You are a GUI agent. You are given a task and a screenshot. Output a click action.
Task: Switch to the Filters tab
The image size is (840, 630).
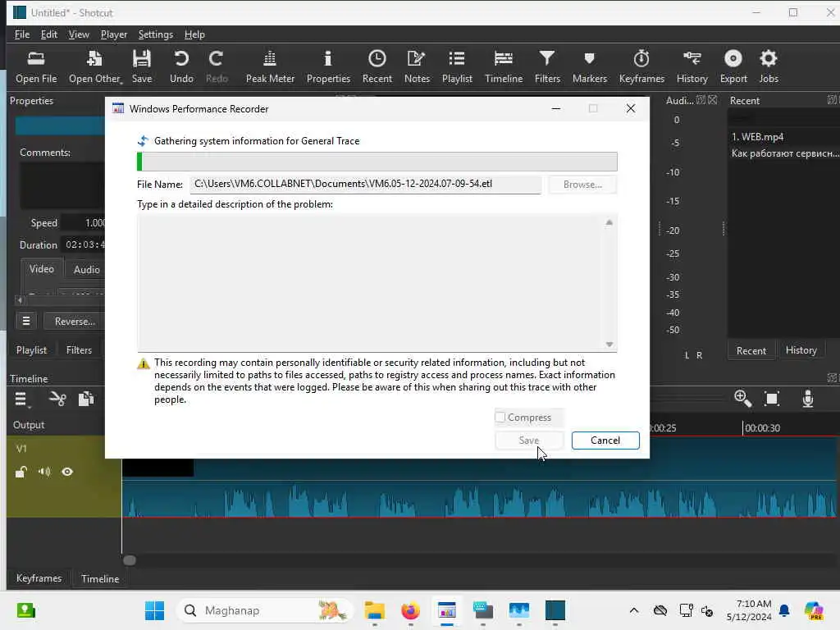click(79, 349)
